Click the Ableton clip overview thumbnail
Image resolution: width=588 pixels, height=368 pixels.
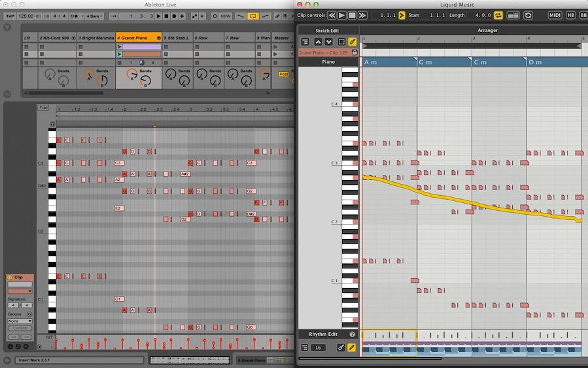[x=190, y=360]
